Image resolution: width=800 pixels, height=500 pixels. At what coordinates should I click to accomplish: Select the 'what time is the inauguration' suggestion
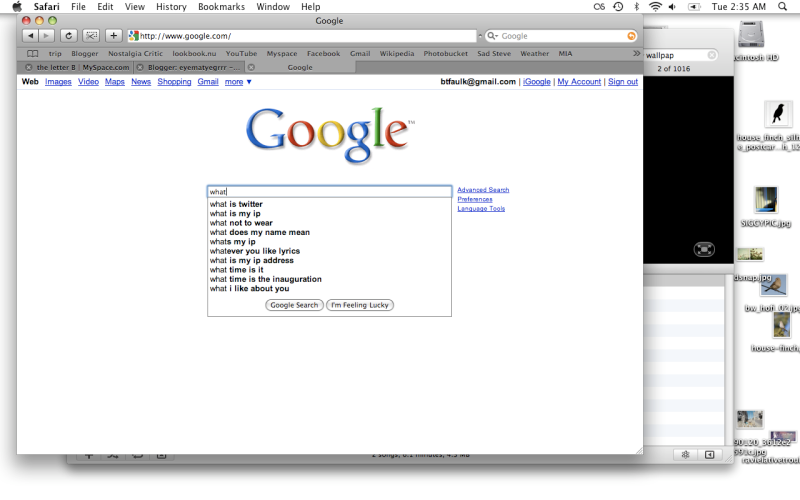(x=330, y=279)
